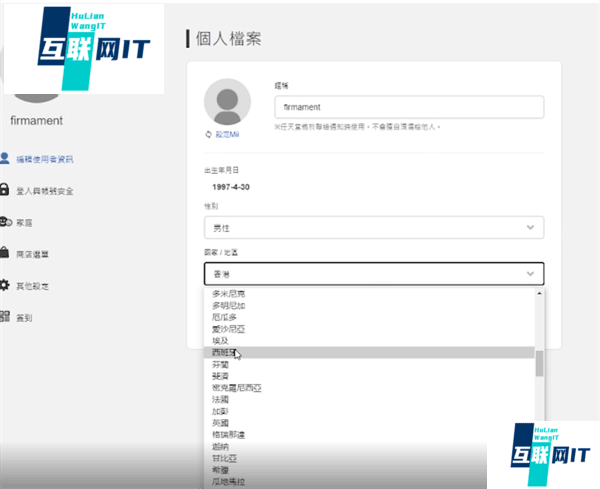
Task: Select 埃及 in the dropdown list
Action: pyautogui.click(x=219, y=340)
